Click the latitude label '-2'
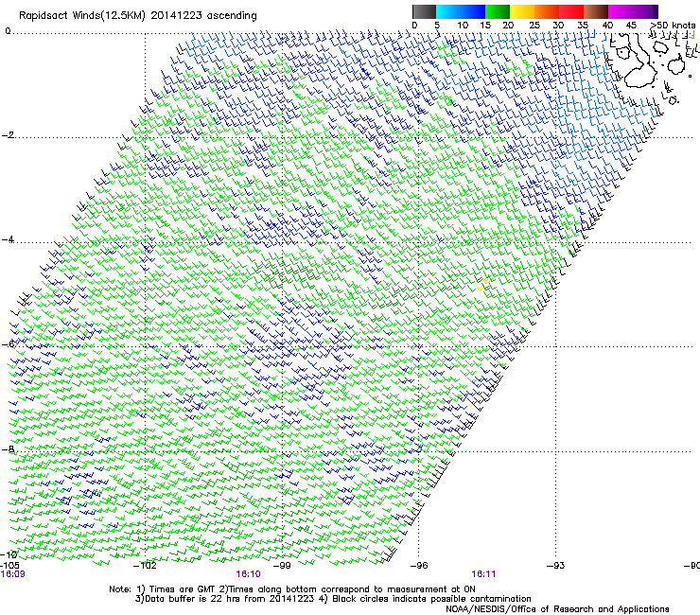The image size is (700, 615). [8, 135]
